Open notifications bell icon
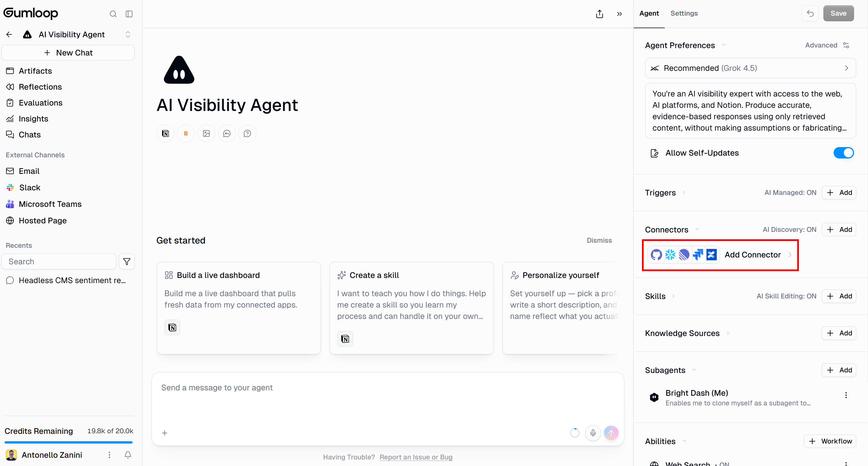Screen dimensions: 868x466 coord(128,455)
